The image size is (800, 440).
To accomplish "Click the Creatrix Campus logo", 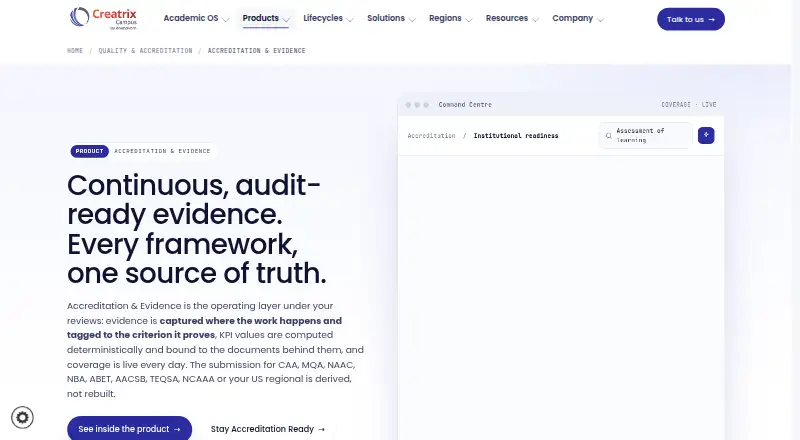I will 104,18.
